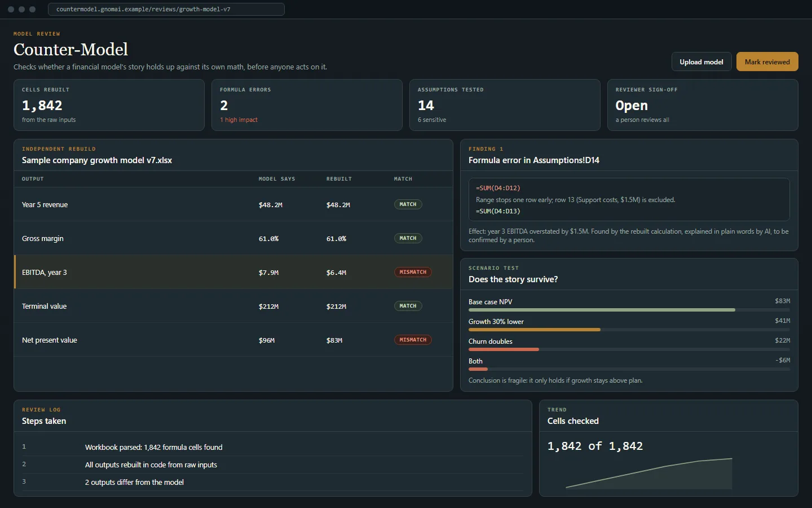Click the 'Formula error in Assumptions!D14' heading
The image size is (812, 508).
click(534, 160)
